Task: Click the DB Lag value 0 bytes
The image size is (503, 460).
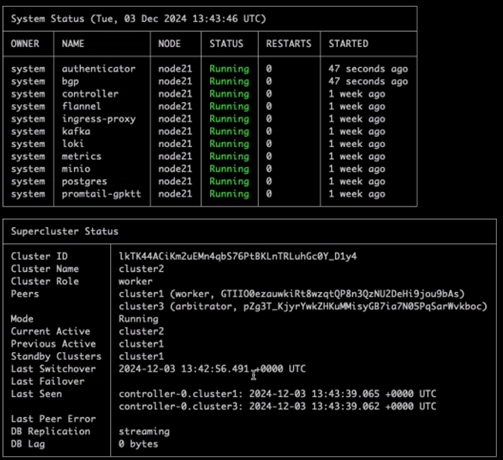Action: click(x=138, y=444)
